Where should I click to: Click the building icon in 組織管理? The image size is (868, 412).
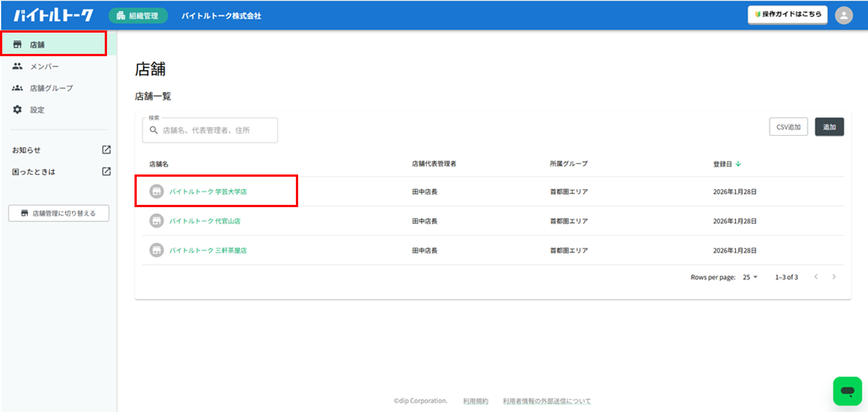pyautogui.click(x=121, y=16)
